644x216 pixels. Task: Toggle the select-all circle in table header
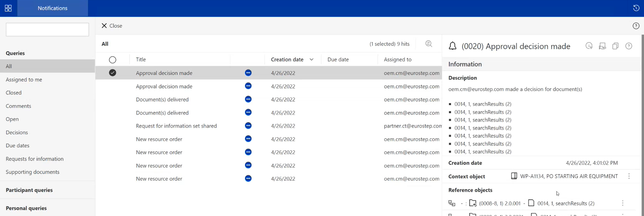112,60
